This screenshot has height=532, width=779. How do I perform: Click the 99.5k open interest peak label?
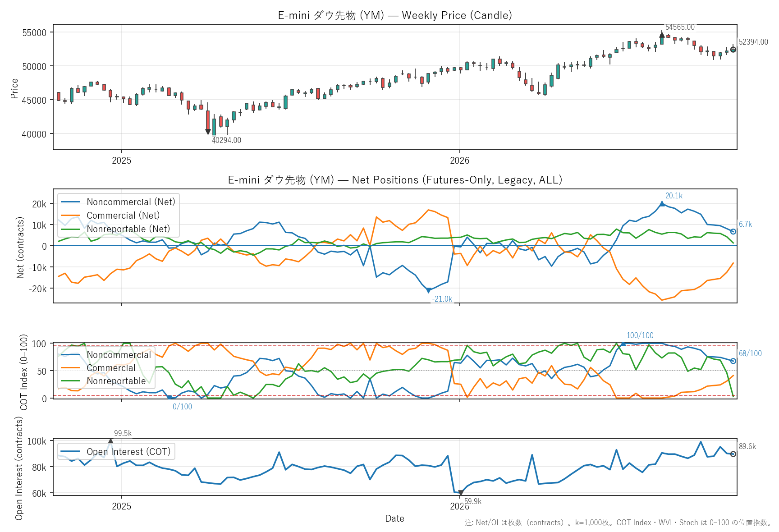[123, 433]
